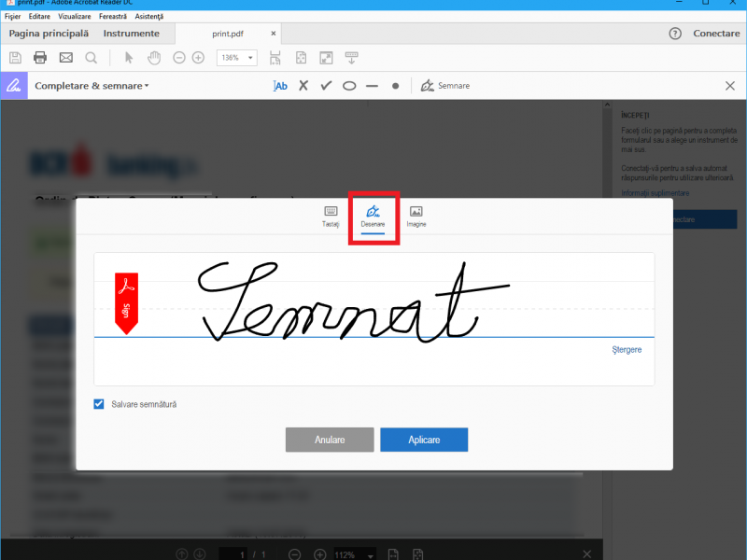Click the Aplicare button
This screenshot has width=747, height=560.
[x=424, y=440]
